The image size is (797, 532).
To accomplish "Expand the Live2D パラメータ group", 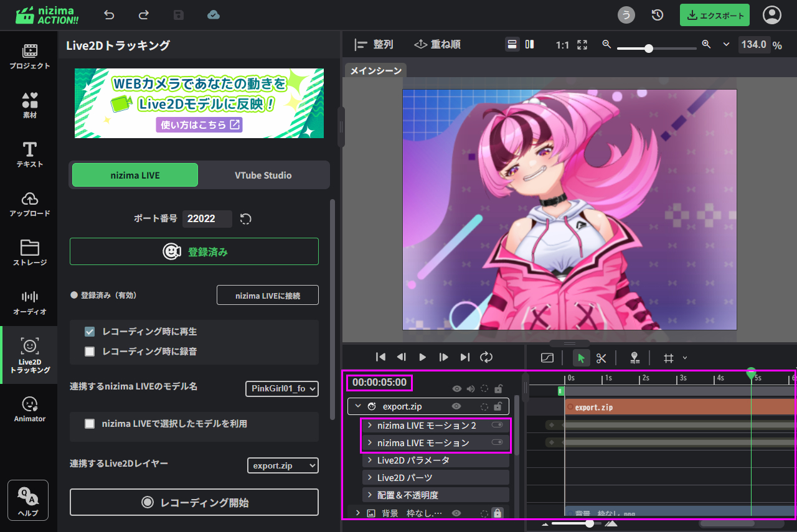I will tap(370, 460).
